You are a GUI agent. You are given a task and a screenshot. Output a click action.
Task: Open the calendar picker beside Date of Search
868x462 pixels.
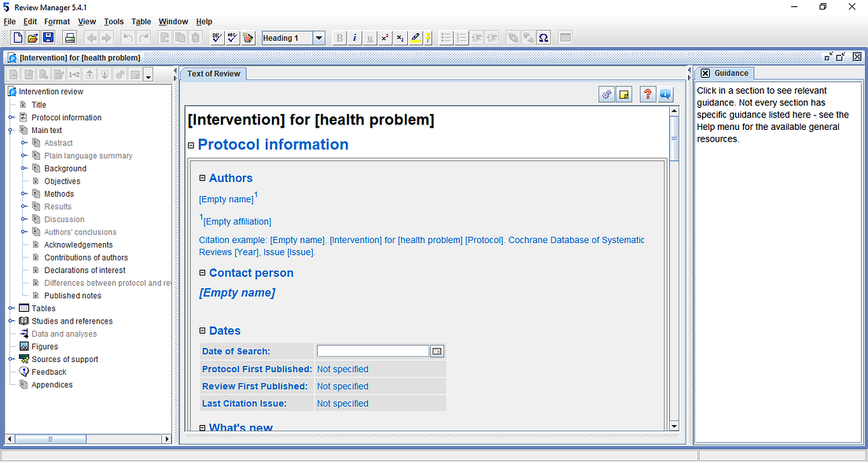(437, 351)
